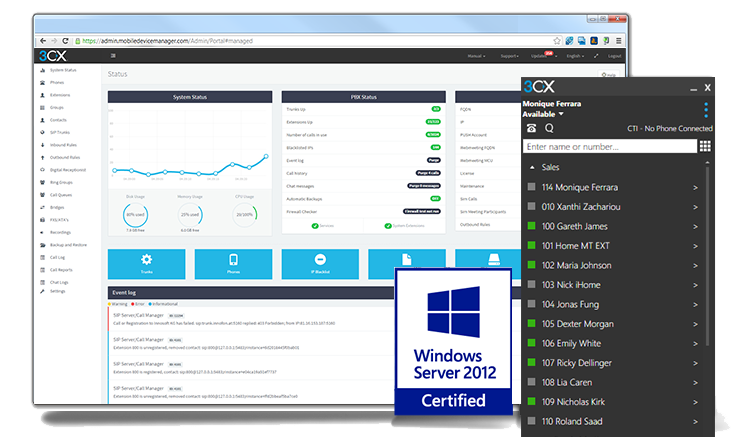The image size is (747, 437).
Task: Select the status square beside 108 Lia Caren
Action: [x=532, y=382]
